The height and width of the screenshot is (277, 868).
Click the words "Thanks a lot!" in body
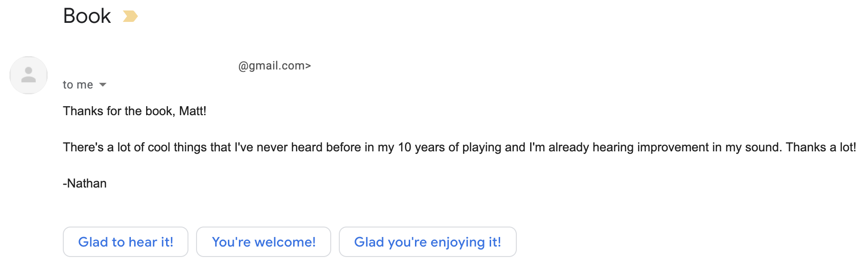(x=820, y=147)
